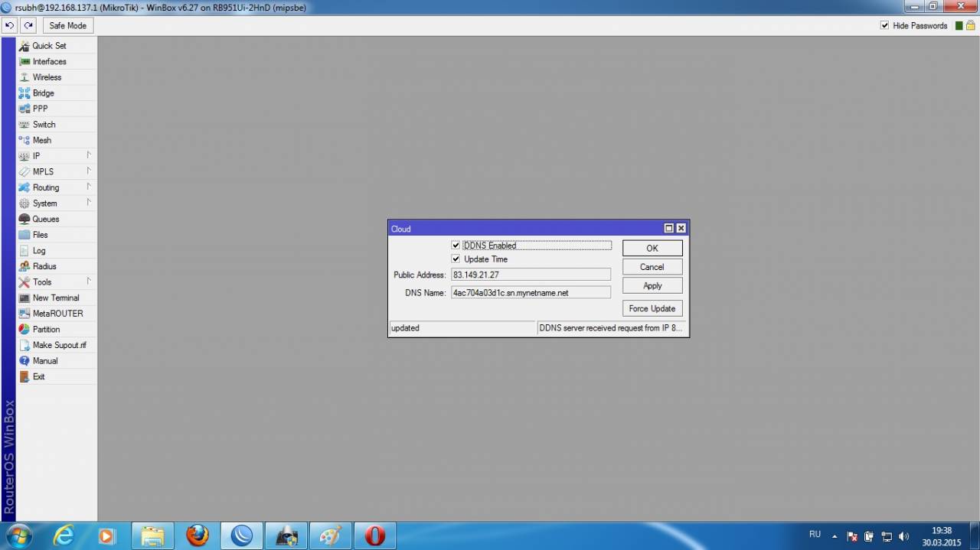Open the Radius icon

(24, 266)
